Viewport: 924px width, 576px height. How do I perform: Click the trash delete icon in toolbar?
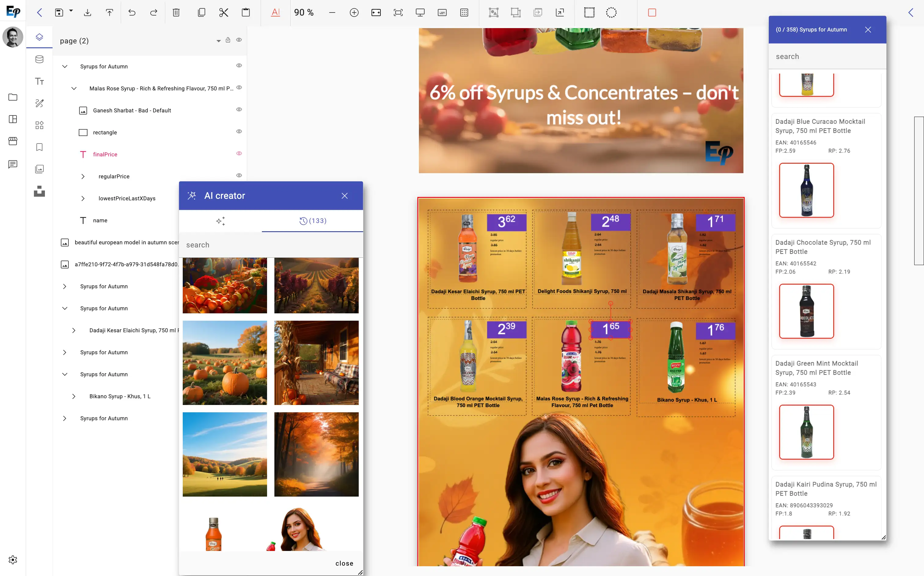[176, 12]
